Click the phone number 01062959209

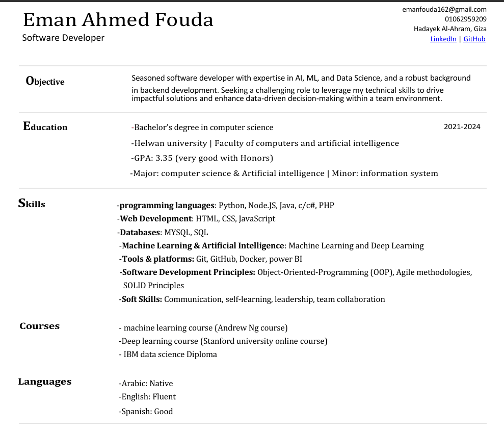pyautogui.click(x=465, y=19)
